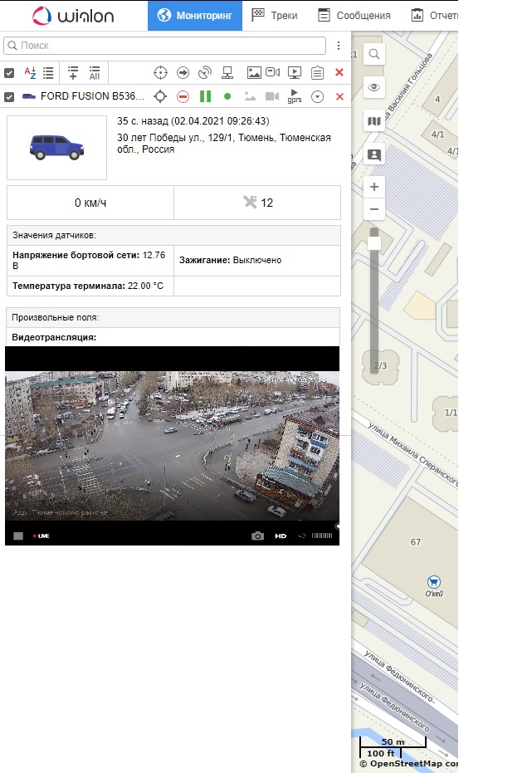Screen dimensions: 532x773
Task: Click the sort A-Z icon
Action: (x=30, y=73)
